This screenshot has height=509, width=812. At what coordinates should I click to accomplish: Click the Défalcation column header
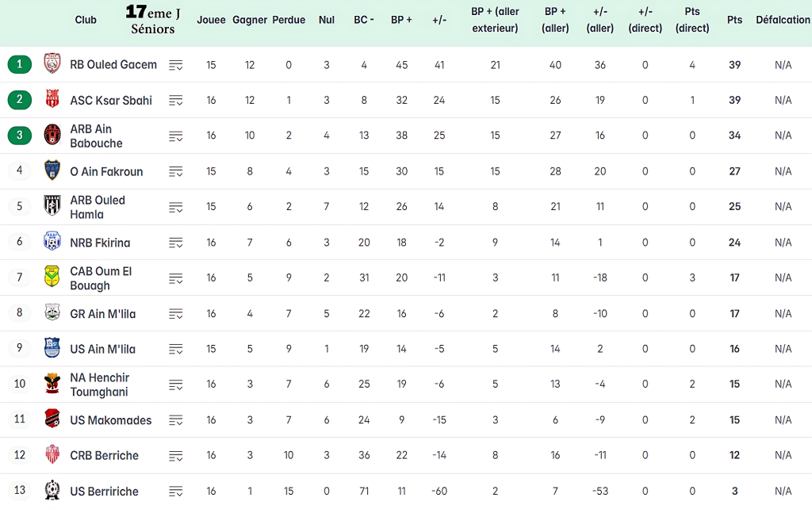783,20
